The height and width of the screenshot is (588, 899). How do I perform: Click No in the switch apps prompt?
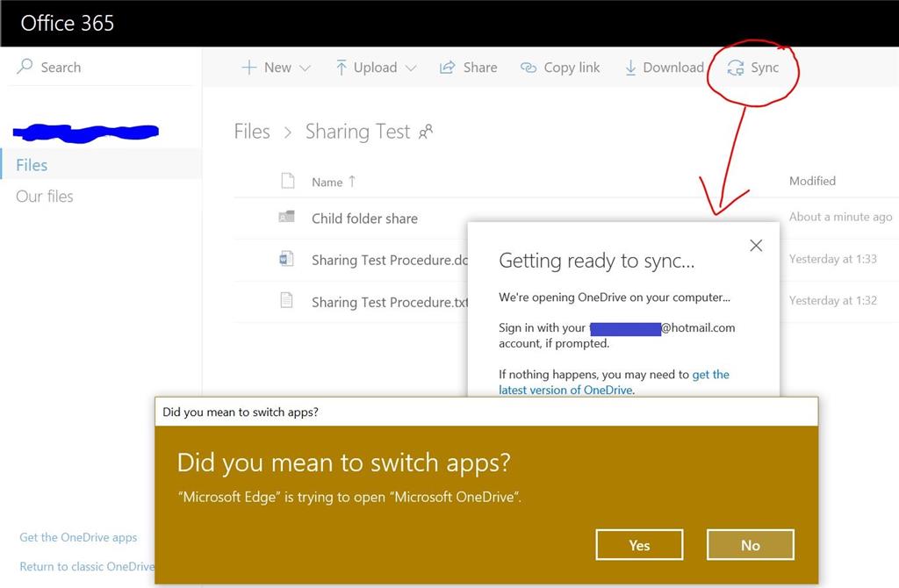751,544
